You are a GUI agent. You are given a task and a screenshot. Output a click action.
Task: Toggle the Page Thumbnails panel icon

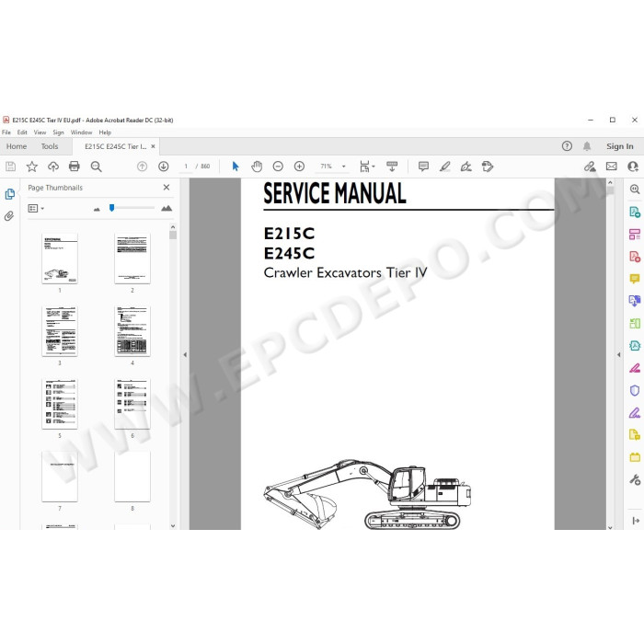click(10, 194)
